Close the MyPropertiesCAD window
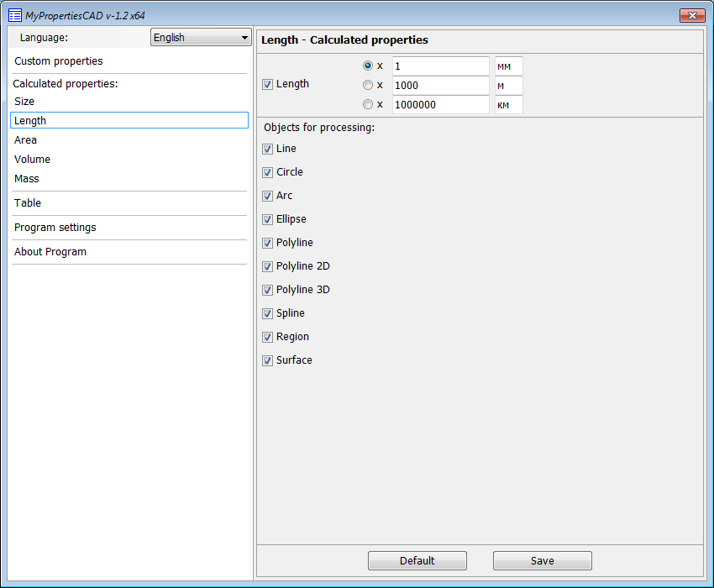This screenshot has width=714, height=588. point(692,15)
